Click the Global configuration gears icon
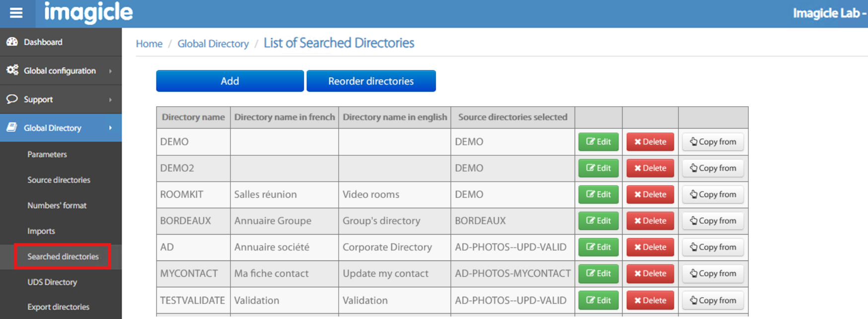Viewport: 868px width, 319px height. pyautogui.click(x=12, y=70)
